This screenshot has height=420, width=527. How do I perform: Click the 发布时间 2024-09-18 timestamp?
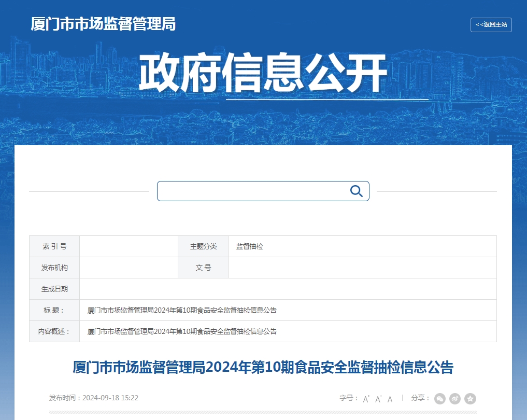coord(94,398)
